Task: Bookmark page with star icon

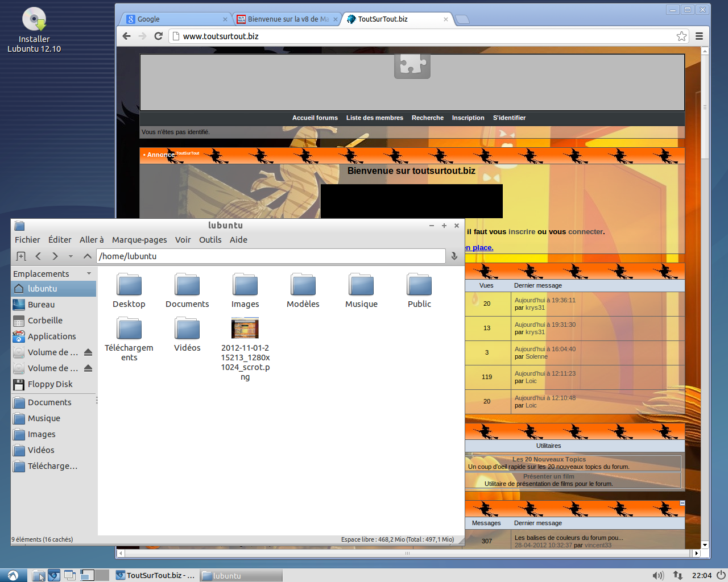Action: coord(681,36)
